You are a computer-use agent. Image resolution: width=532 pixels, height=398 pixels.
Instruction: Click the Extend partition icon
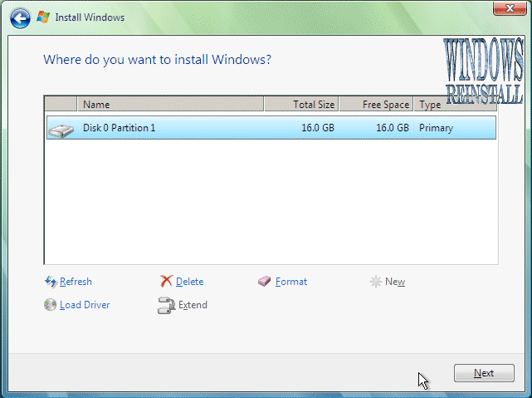pos(166,305)
